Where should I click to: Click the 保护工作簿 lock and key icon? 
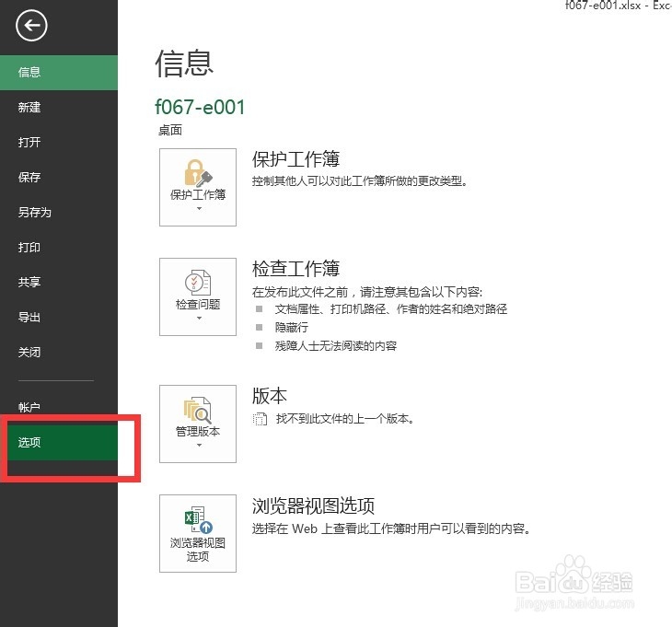click(x=199, y=173)
